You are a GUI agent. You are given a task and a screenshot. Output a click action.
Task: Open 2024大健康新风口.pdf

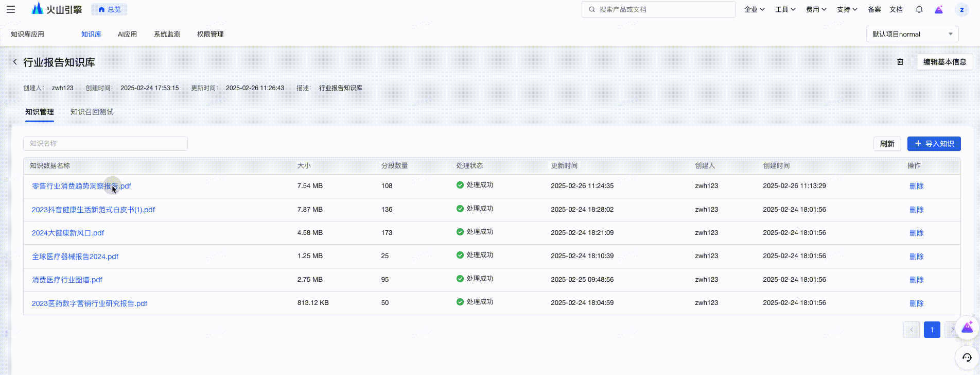(x=68, y=233)
